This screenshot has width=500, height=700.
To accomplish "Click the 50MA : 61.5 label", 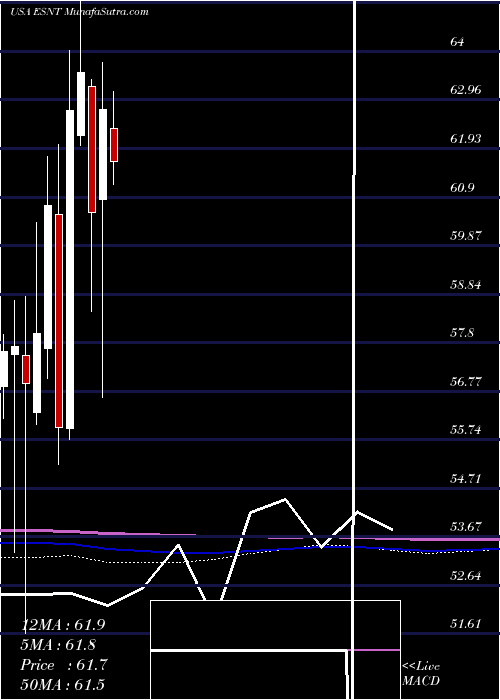I will pyautogui.click(x=62, y=684).
